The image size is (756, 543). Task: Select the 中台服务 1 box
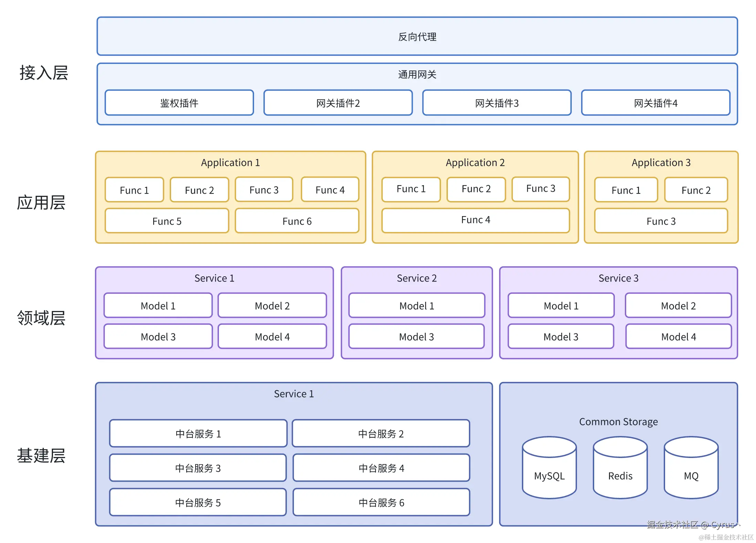click(x=198, y=434)
